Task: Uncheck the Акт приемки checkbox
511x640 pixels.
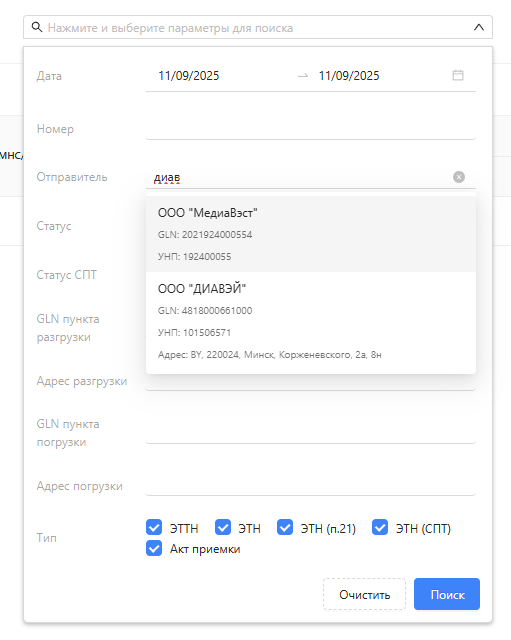Action: [154, 548]
